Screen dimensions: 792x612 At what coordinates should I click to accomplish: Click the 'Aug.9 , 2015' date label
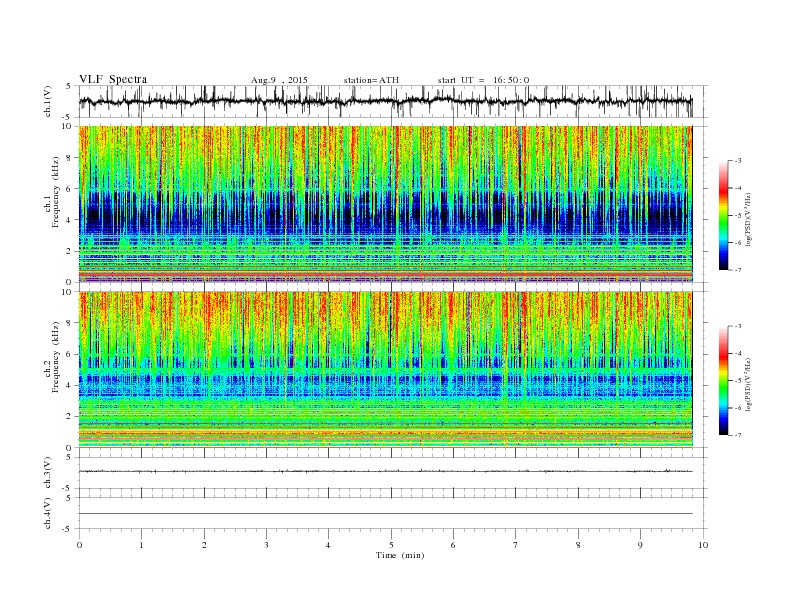pos(279,80)
